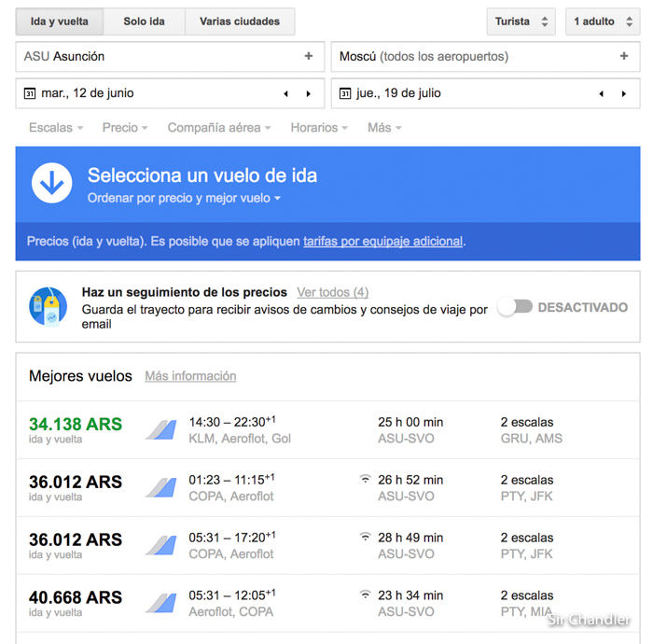
Task: Click the blue download arrow circle icon
Action: [x=51, y=183]
